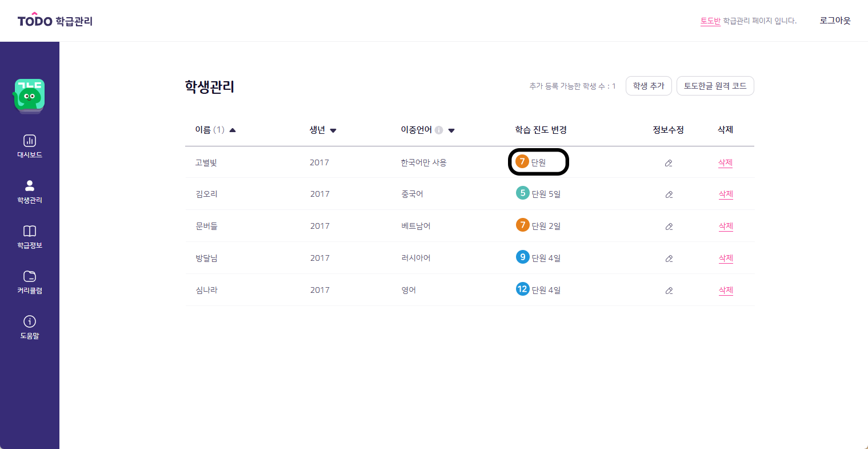Select the student name 방달님
The width and height of the screenshot is (868, 449).
(207, 258)
